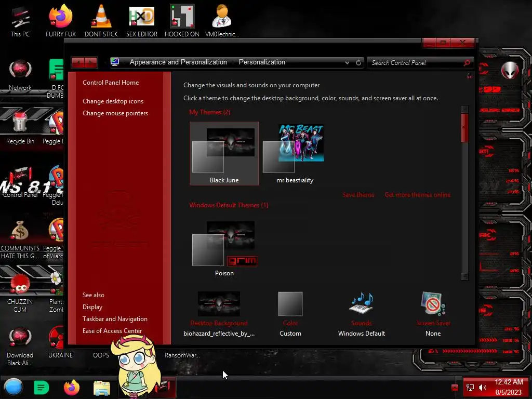This screenshot has height=399, width=532.
Task: Select the Black June theme
Action: point(224,153)
